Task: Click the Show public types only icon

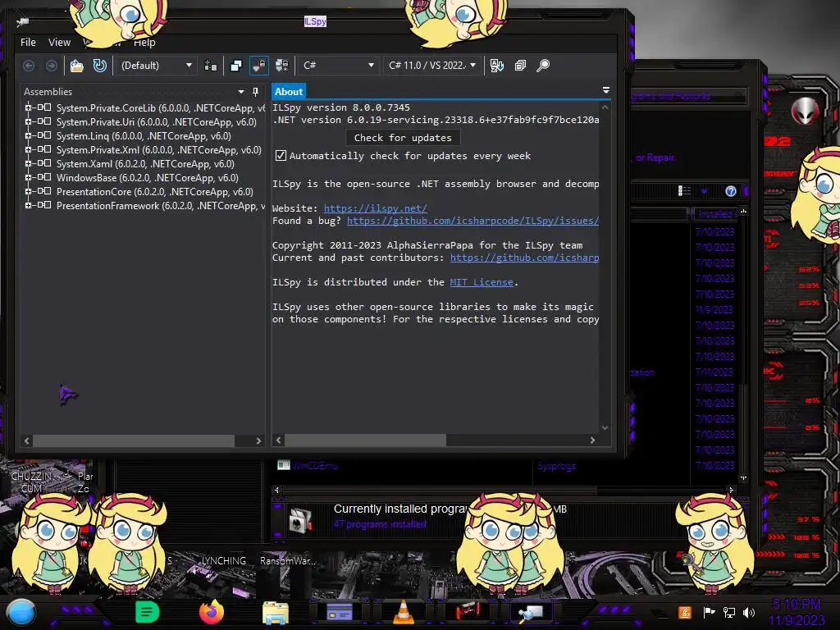Action: pyautogui.click(x=236, y=66)
